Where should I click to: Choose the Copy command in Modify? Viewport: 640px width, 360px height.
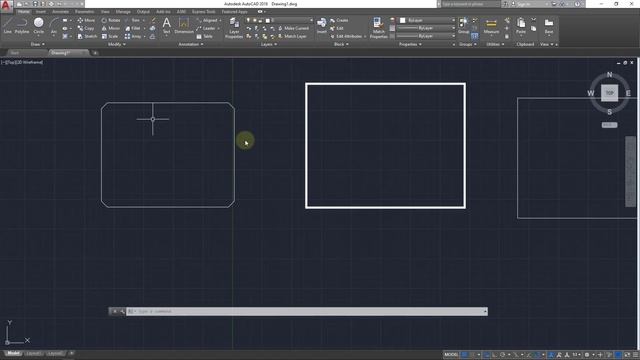(86, 28)
